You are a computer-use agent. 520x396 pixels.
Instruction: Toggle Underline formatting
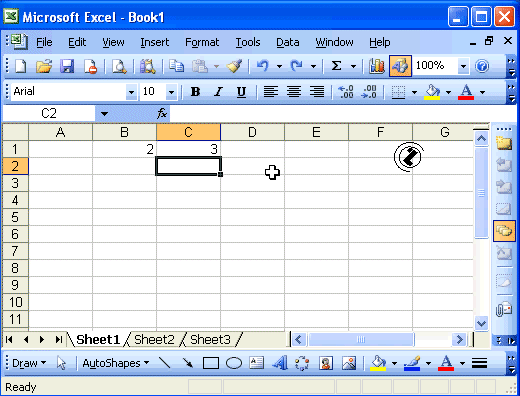click(x=241, y=92)
